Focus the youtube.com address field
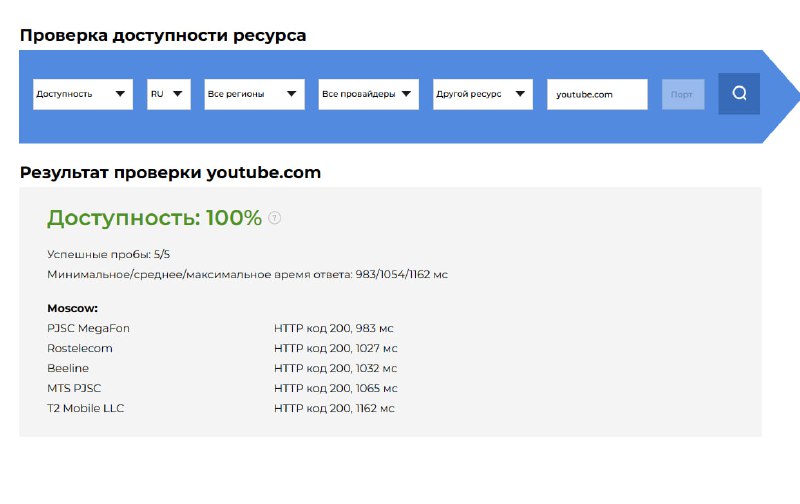 tap(597, 94)
